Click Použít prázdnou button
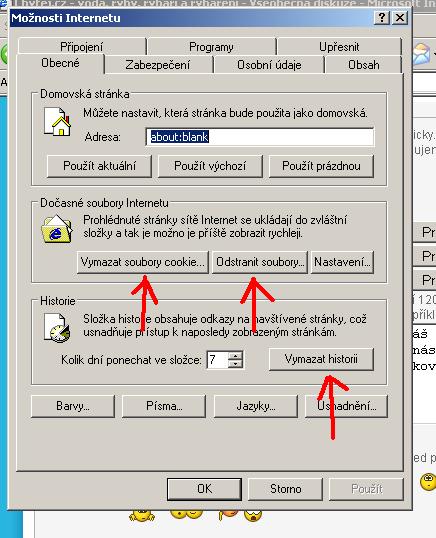The width and height of the screenshot is (436, 538). coord(321,166)
